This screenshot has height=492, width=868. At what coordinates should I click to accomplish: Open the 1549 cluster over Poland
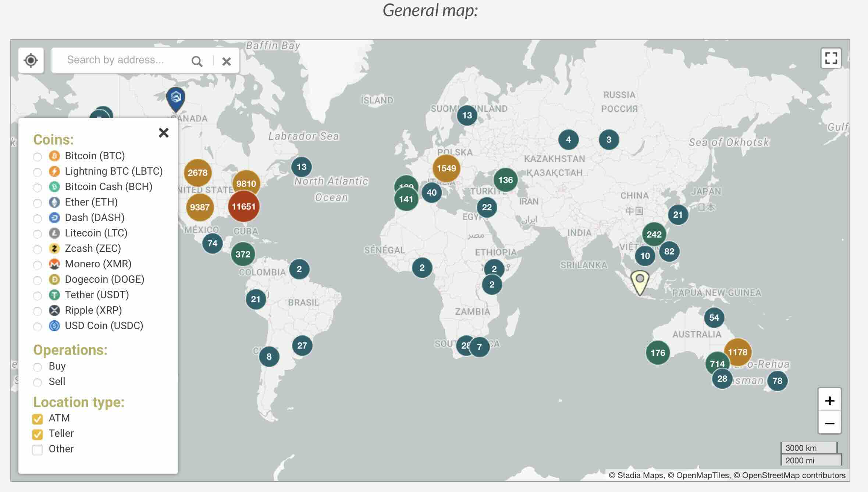(446, 168)
